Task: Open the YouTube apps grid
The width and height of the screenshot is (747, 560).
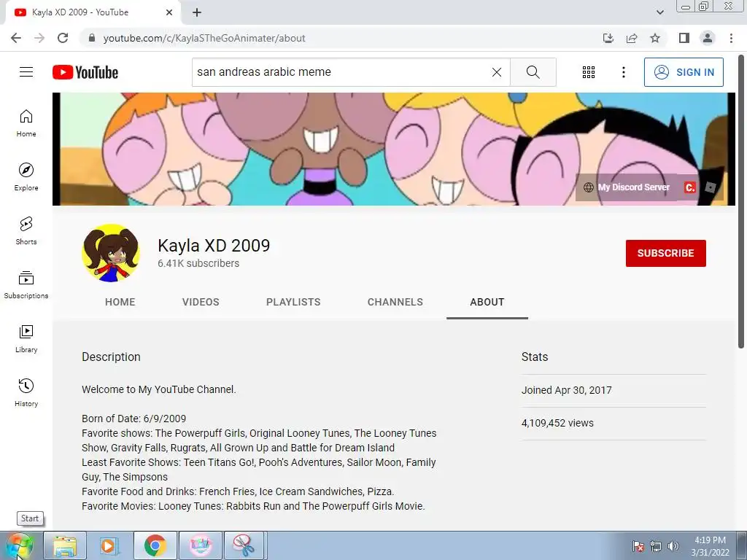Action: [x=589, y=72]
